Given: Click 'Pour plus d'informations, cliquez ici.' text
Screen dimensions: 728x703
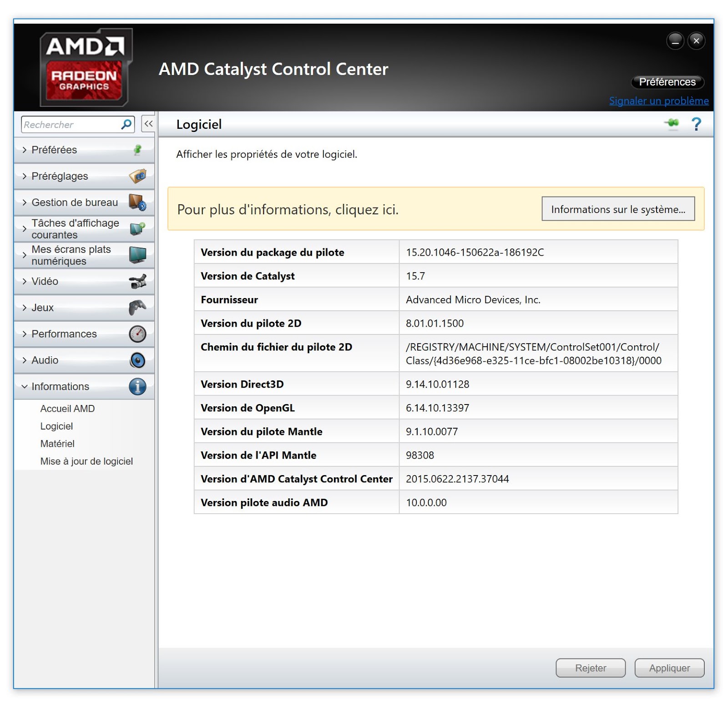Looking at the screenshot, I should pyautogui.click(x=288, y=210).
